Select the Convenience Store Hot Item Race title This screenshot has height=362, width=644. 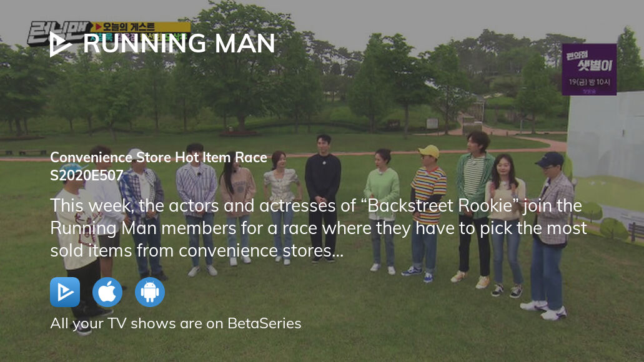pos(159,157)
